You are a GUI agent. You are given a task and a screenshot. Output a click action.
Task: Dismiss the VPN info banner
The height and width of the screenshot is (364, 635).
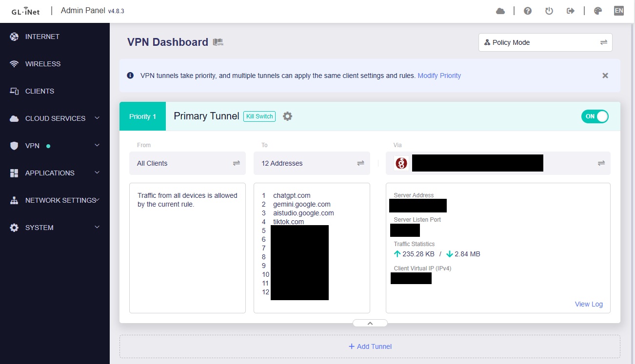605,76
